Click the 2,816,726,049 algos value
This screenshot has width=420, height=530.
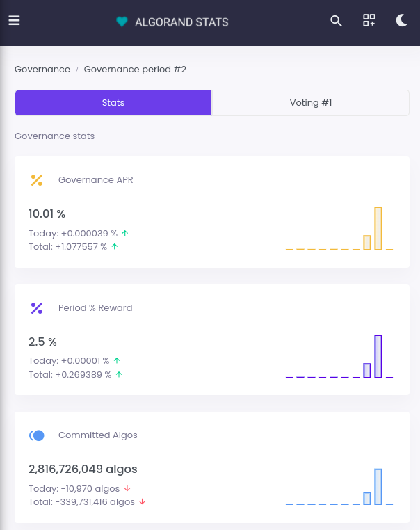(83, 469)
